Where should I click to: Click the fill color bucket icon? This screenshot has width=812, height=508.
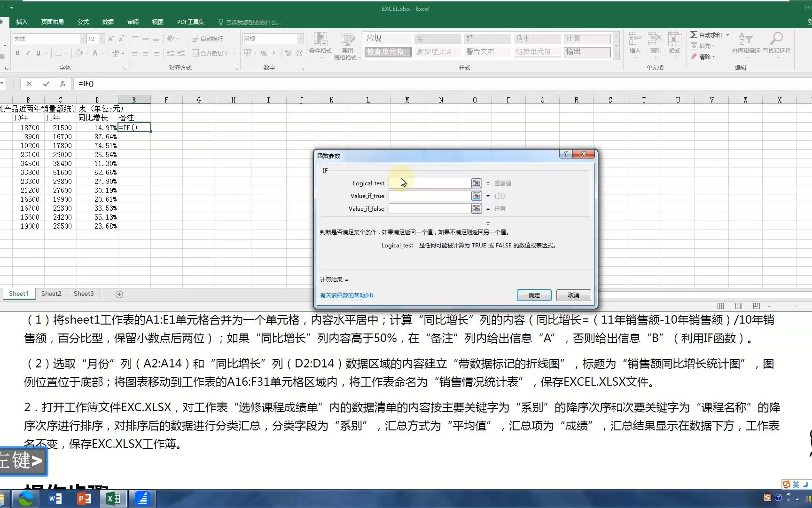pos(79,53)
